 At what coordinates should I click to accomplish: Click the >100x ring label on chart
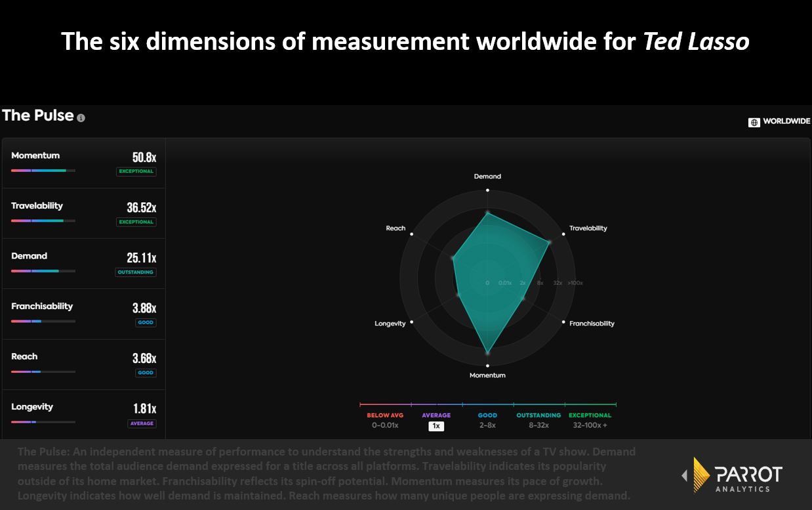(x=575, y=283)
